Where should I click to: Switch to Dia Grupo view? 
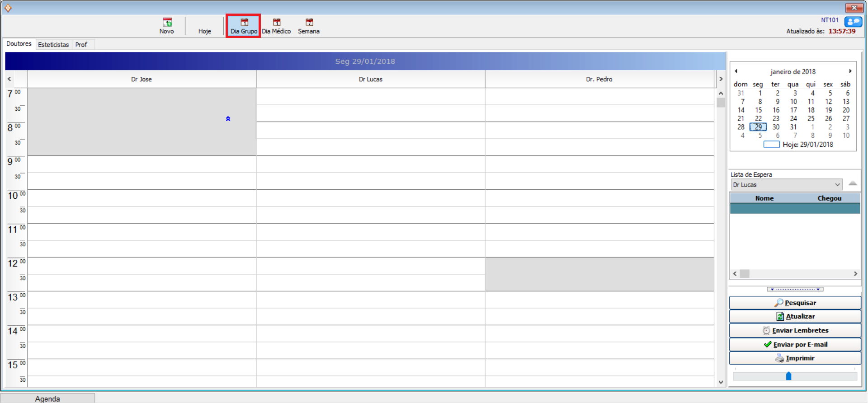244,26
